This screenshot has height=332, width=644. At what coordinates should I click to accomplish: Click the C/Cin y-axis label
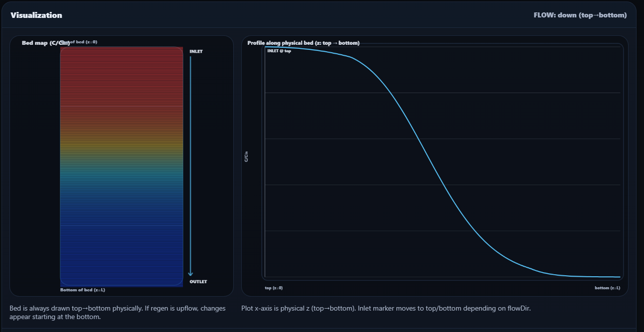246,158
